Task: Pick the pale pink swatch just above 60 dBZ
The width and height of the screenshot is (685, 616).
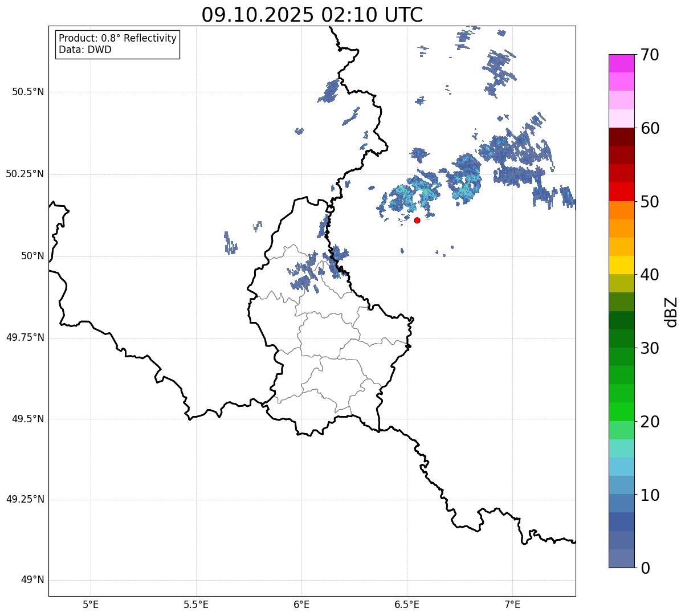Action: click(621, 119)
